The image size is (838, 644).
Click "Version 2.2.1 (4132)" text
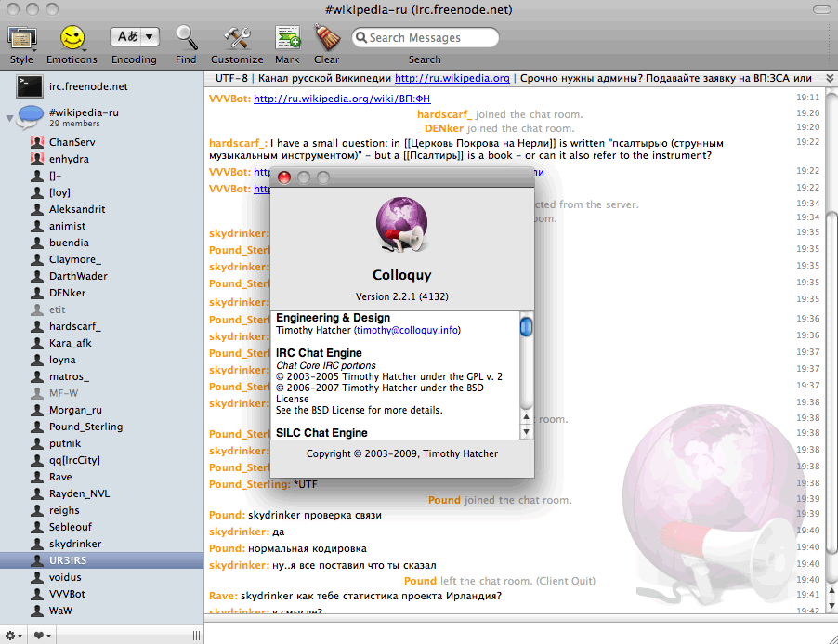point(402,296)
